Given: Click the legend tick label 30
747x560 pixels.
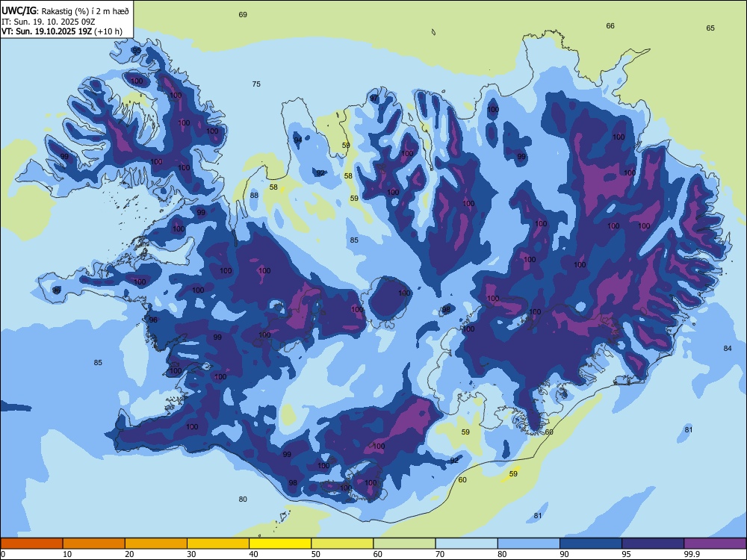Looking at the screenshot, I should [191, 554].
